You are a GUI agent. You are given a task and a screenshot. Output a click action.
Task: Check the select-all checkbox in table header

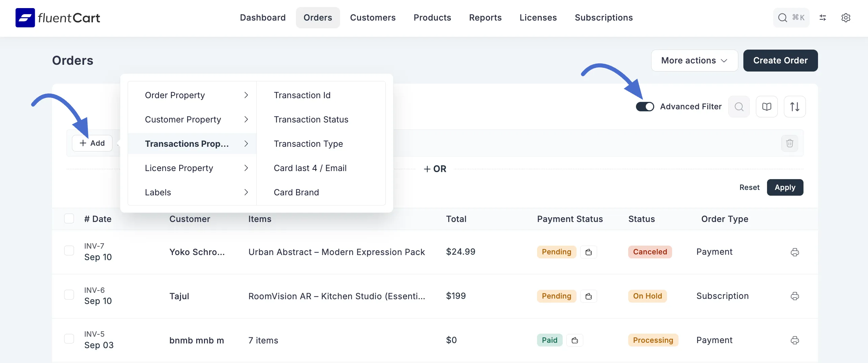point(69,218)
